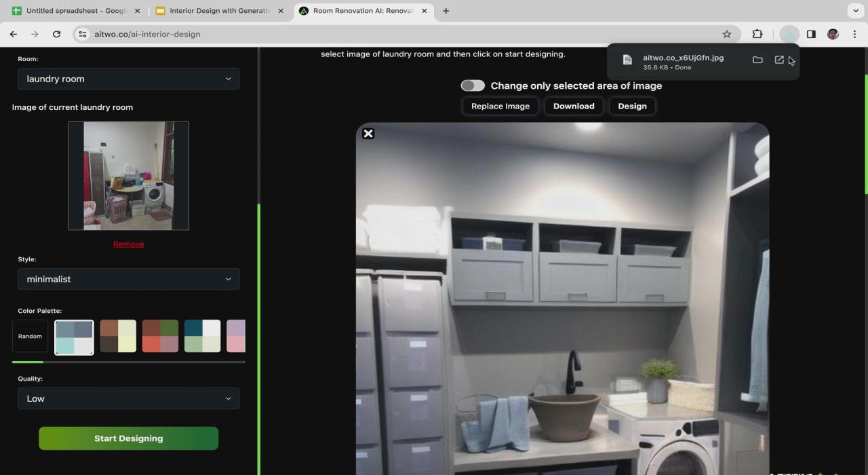Open the Style dropdown set to minimalist
Screen dimensions: 868x475
pyautogui.click(x=128, y=279)
